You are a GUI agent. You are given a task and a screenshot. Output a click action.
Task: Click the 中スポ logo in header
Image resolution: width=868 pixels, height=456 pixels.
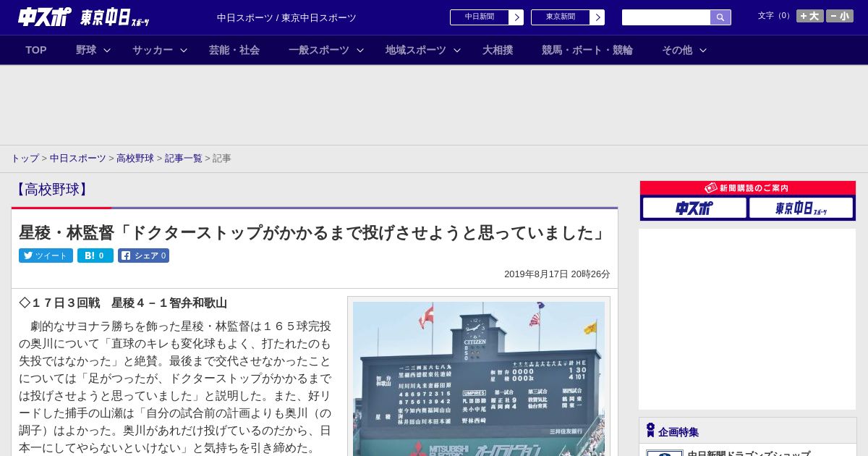(x=45, y=17)
